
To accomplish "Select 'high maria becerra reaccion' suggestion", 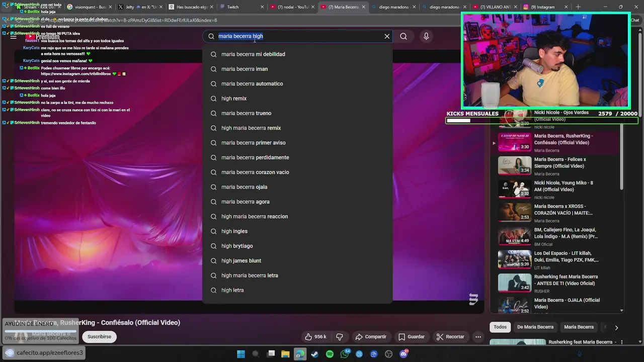I will tap(297, 216).
